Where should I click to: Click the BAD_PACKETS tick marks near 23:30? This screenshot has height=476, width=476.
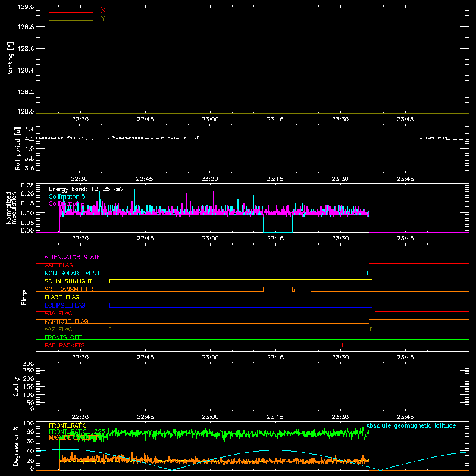tap(339, 345)
